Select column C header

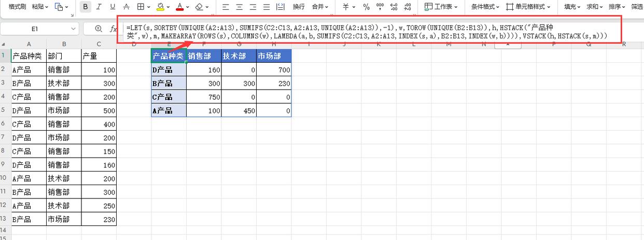(x=99, y=45)
